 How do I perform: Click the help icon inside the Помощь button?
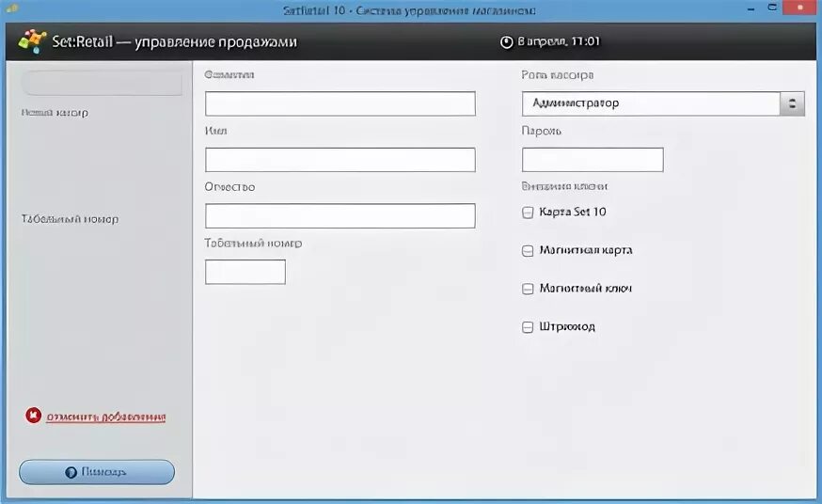coord(71,472)
